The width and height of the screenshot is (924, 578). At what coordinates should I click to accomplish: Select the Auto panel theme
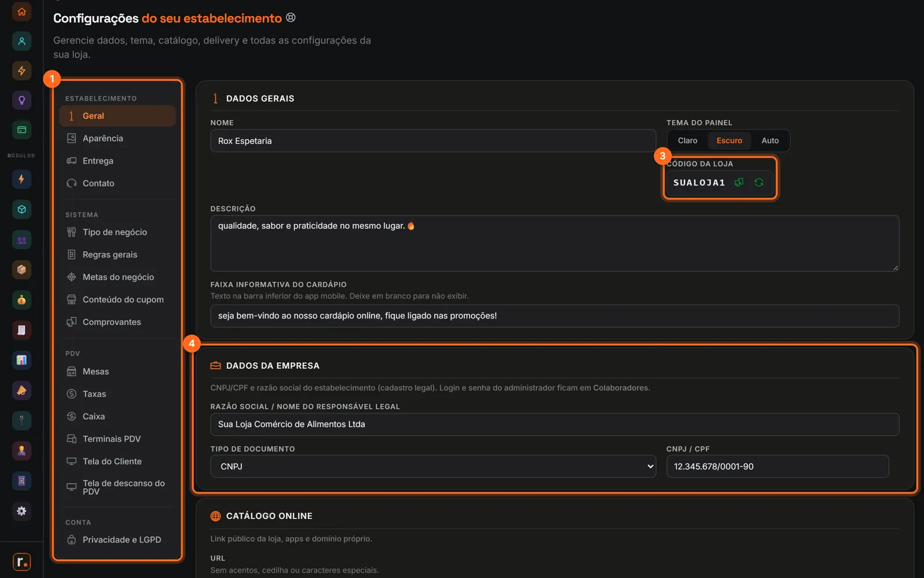pos(770,140)
